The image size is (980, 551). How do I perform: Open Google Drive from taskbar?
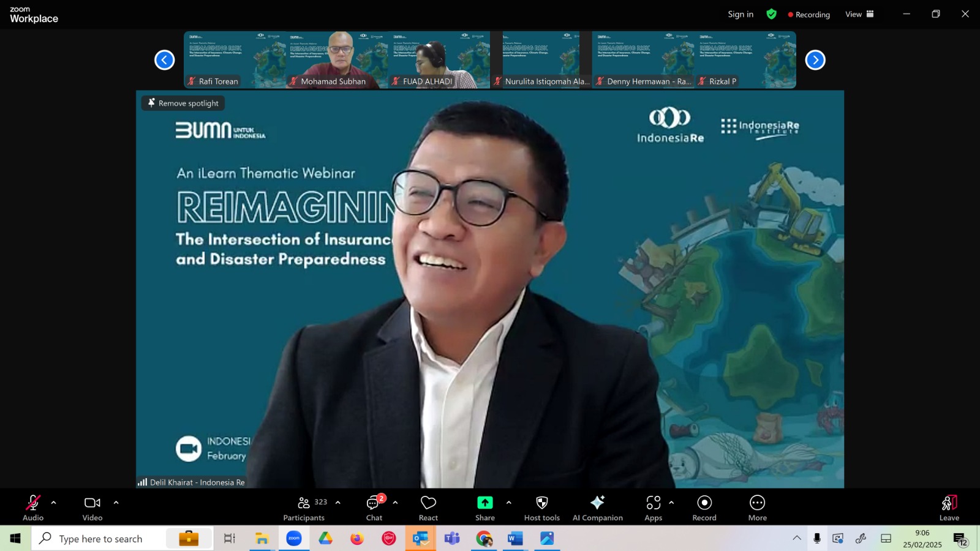325,539
